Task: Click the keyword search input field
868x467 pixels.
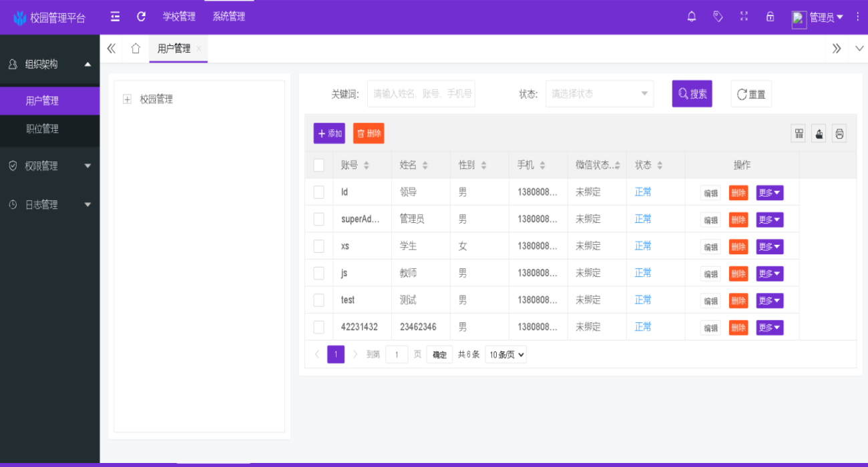Action: point(421,93)
